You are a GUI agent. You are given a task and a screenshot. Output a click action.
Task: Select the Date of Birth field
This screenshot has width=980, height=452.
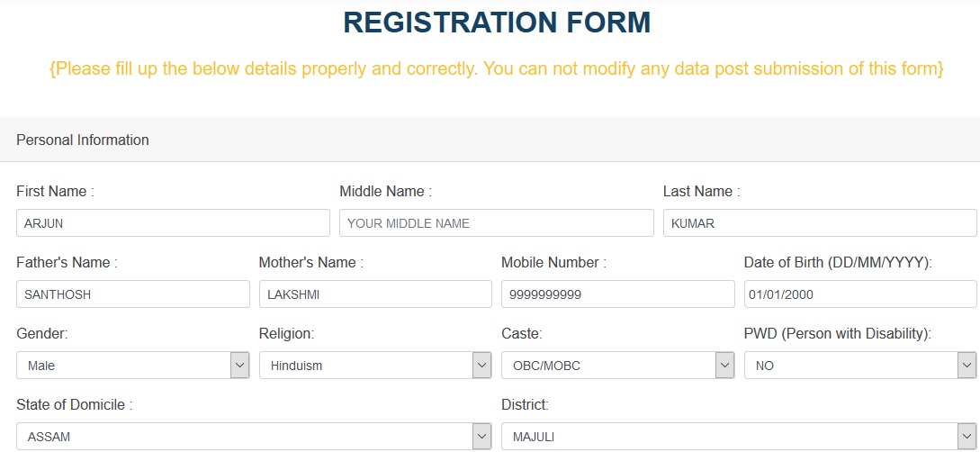[x=859, y=294]
